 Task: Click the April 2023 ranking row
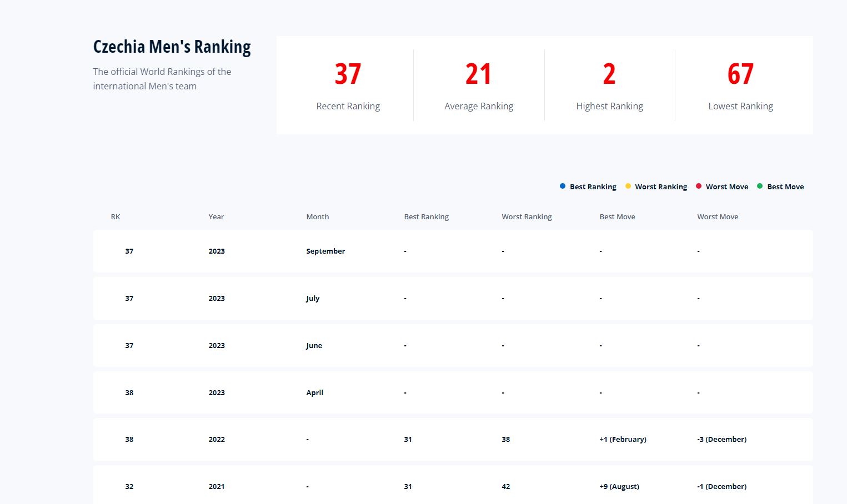click(453, 392)
